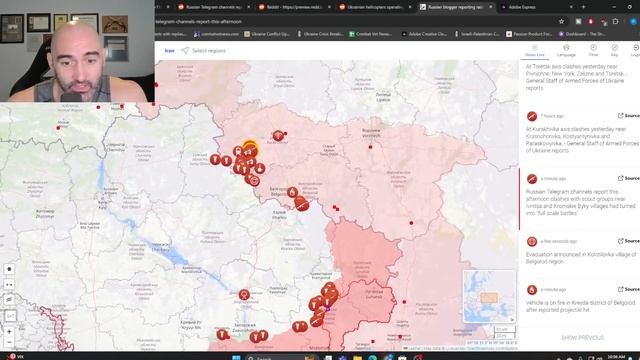Click the Iran region link
Viewport: 640px width, 360px height.
pyautogui.click(x=169, y=51)
